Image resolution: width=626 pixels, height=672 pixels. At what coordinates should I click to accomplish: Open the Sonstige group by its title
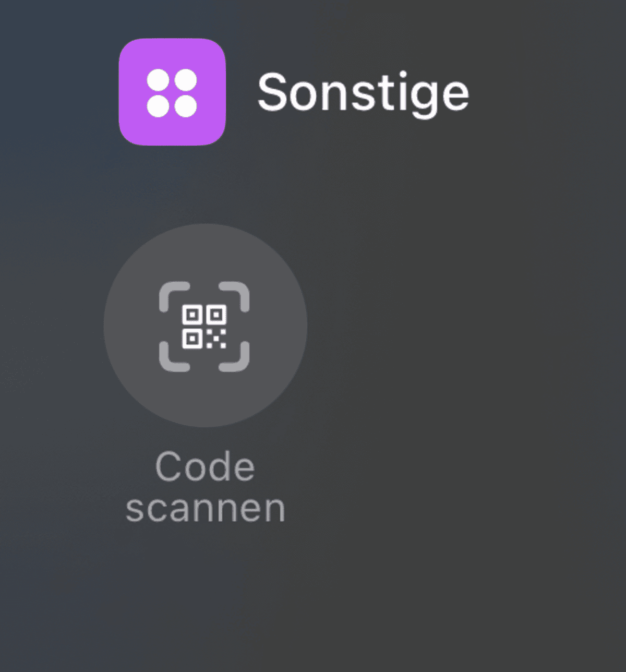(363, 93)
